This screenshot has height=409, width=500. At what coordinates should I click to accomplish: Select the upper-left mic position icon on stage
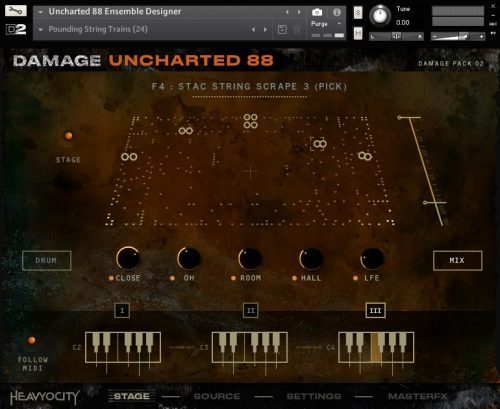tap(186, 131)
